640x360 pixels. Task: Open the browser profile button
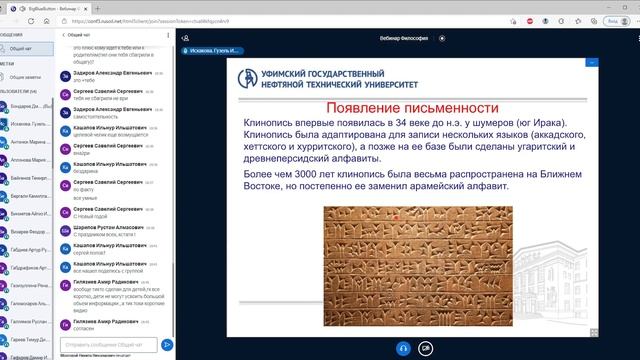(x=617, y=21)
